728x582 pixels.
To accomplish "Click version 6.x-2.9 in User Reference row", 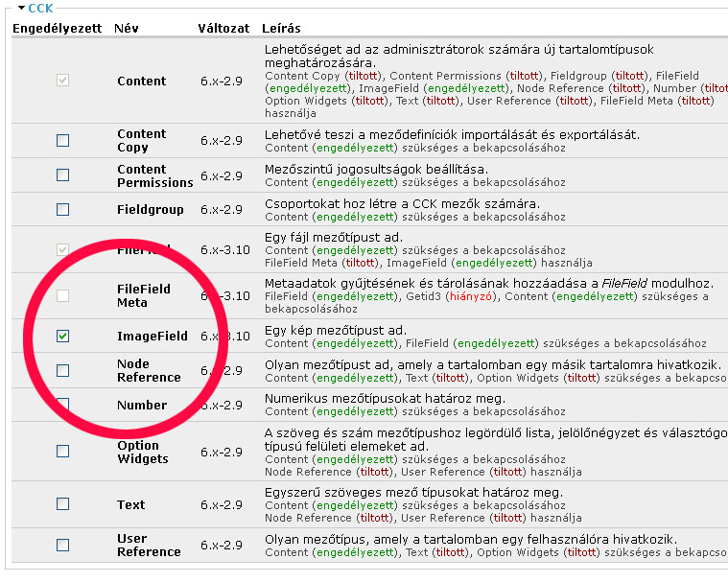I will point(222,545).
